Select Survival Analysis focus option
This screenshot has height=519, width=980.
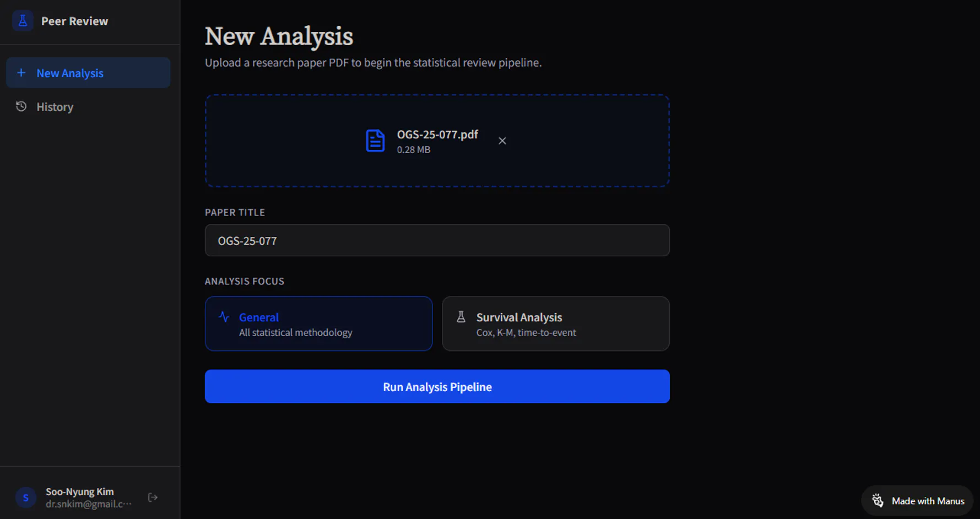pos(555,324)
